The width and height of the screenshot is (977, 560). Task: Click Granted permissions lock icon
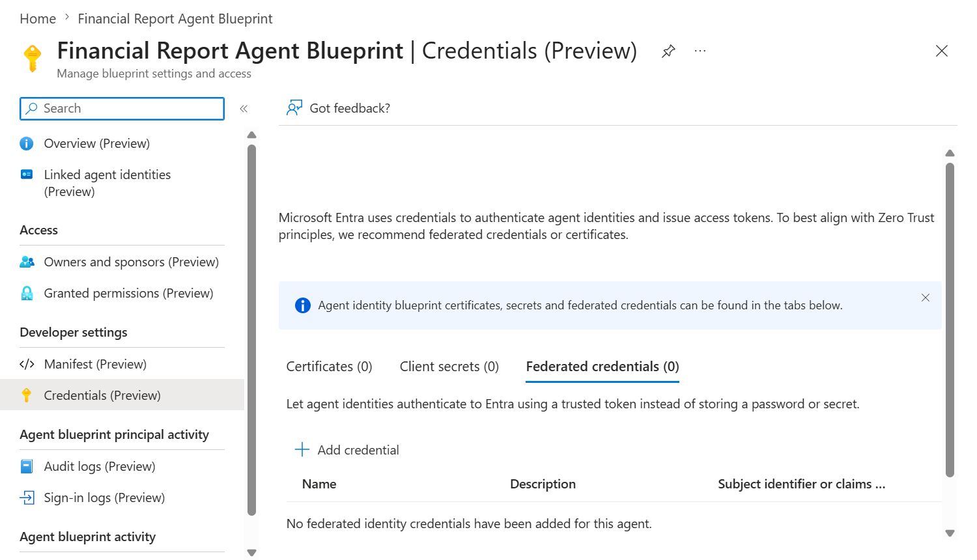coord(27,293)
